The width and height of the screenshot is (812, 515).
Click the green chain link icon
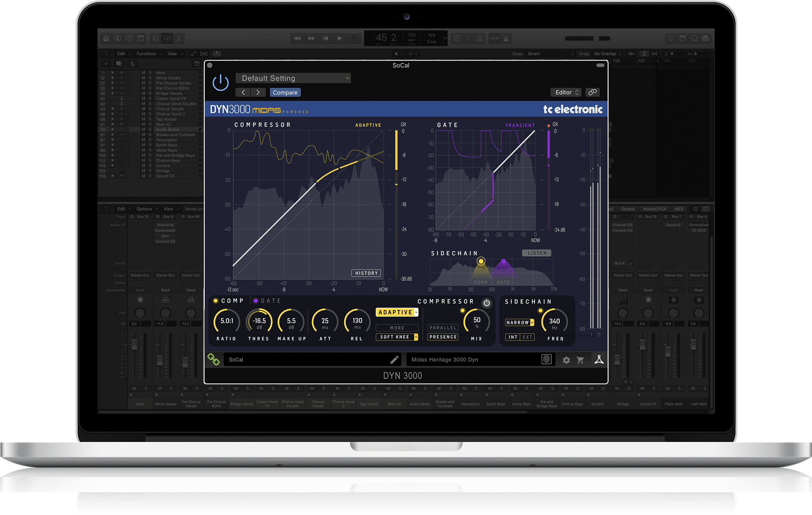(x=214, y=359)
